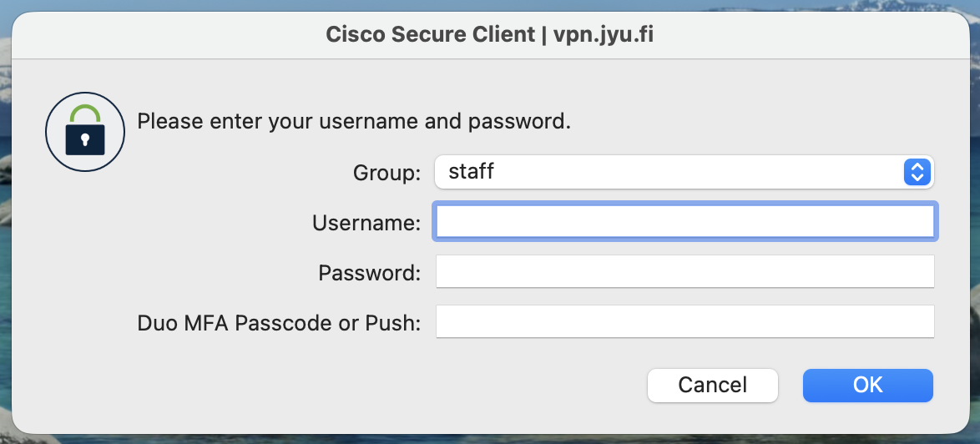Click the "Duo MFA Passcode or Push:" label
Image resolution: width=980 pixels, height=444 pixels.
click(279, 323)
